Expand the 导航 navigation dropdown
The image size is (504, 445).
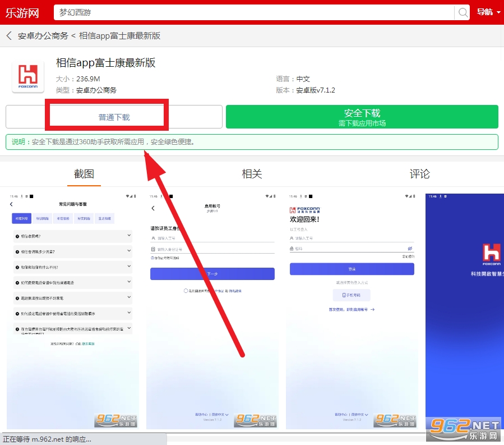pyautogui.click(x=488, y=12)
